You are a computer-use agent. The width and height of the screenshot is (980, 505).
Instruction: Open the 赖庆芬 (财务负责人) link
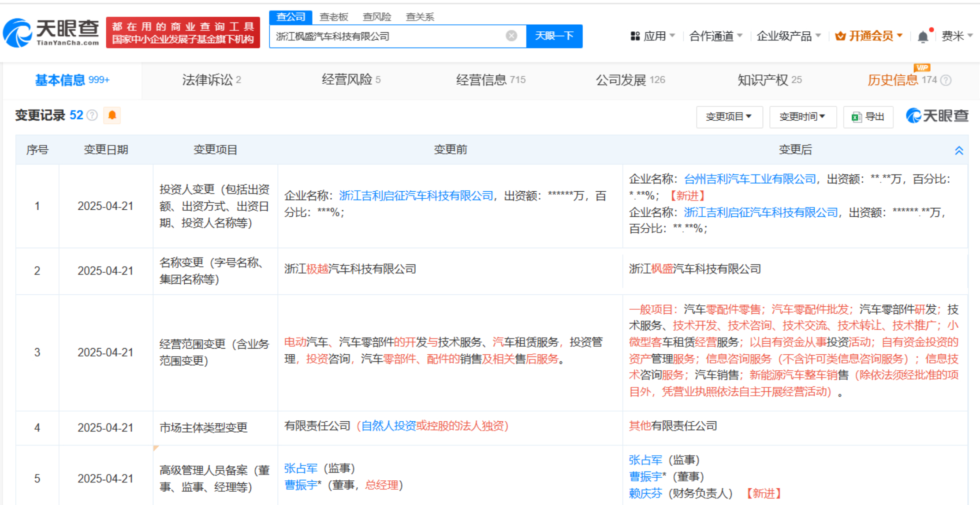pos(645,494)
